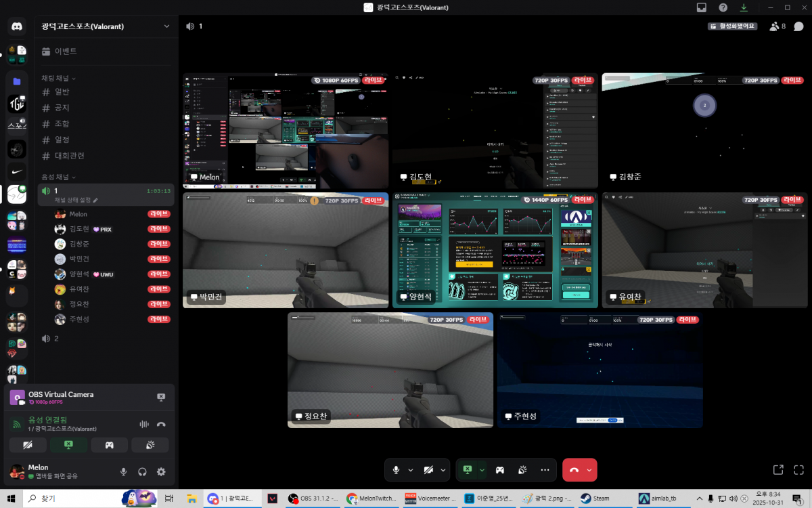The image size is (812, 508).
Task: Open microphone options arrow in call bar
Action: (411, 469)
